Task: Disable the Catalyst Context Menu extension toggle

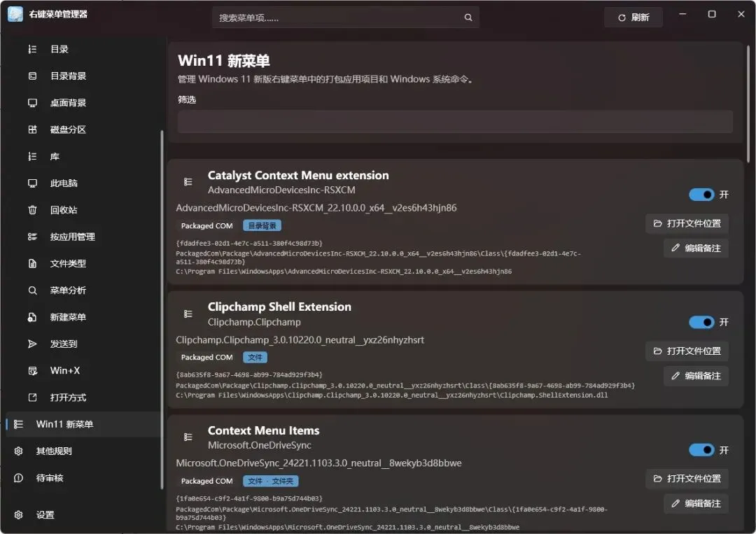Action: click(701, 195)
